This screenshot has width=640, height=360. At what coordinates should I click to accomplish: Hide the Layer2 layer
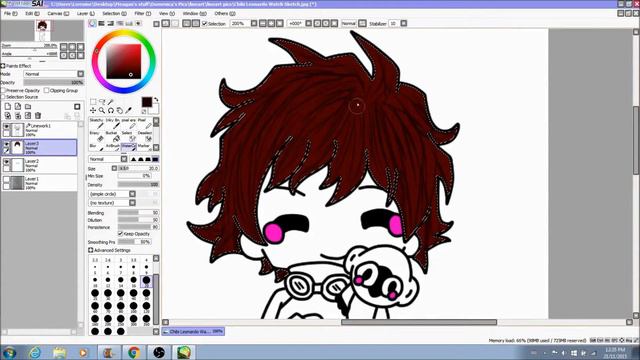6,162
